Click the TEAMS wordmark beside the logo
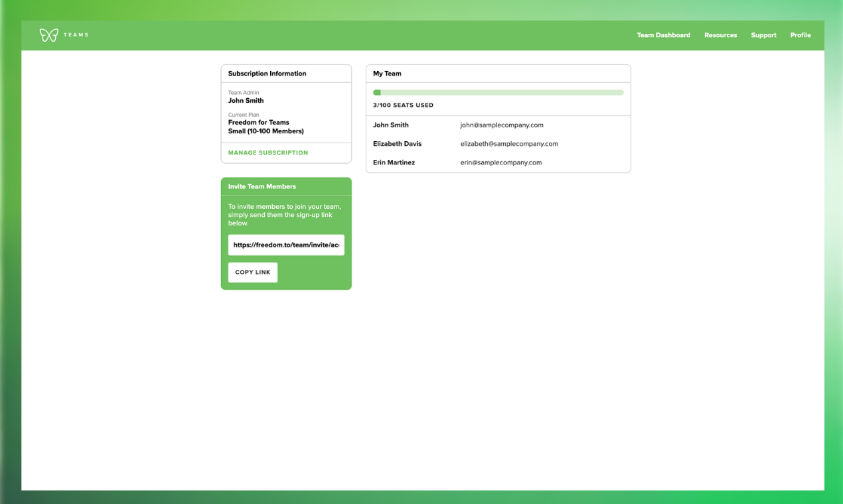 click(x=76, y=35)
